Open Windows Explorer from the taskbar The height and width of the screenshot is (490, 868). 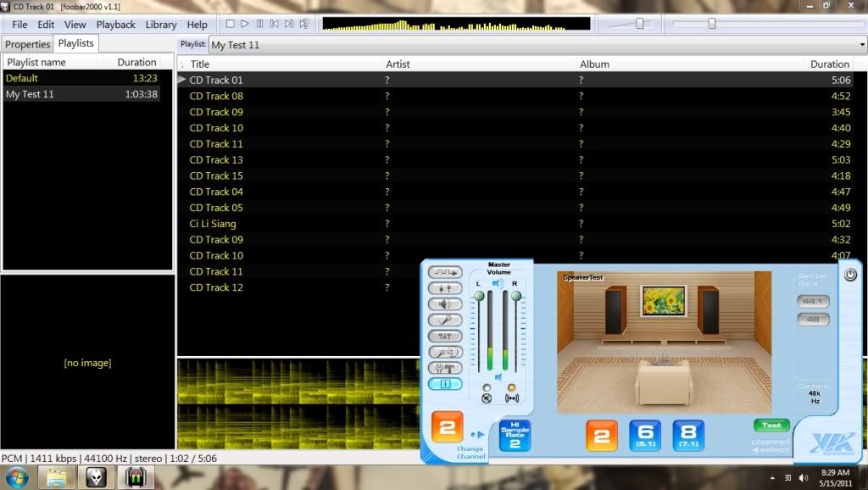click(x=57, y=477)
